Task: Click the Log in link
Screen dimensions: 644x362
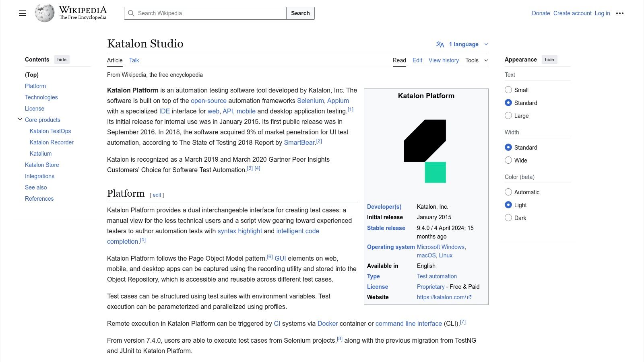Action: [x=603, y=13]
